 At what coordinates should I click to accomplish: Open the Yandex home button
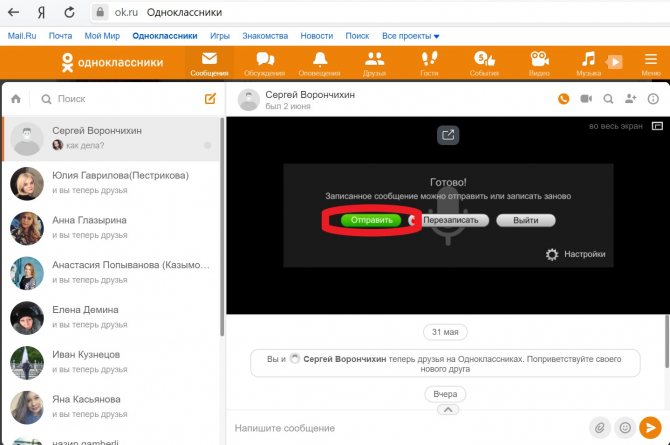tap(41, 12)
